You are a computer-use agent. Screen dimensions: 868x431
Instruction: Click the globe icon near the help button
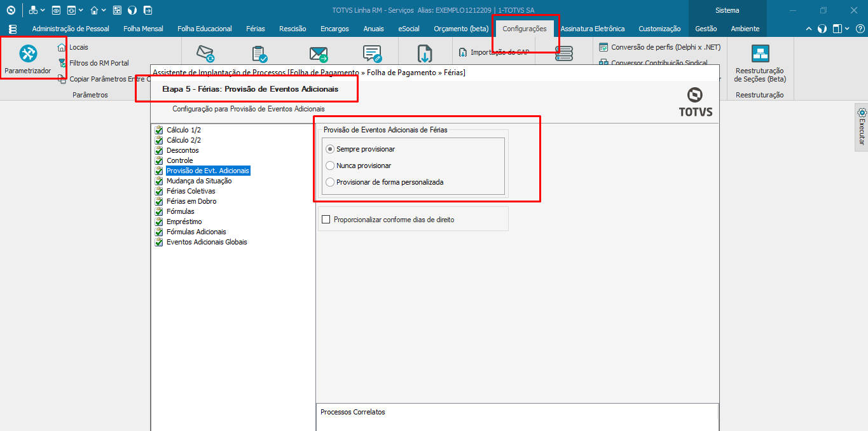pos(822,29)
